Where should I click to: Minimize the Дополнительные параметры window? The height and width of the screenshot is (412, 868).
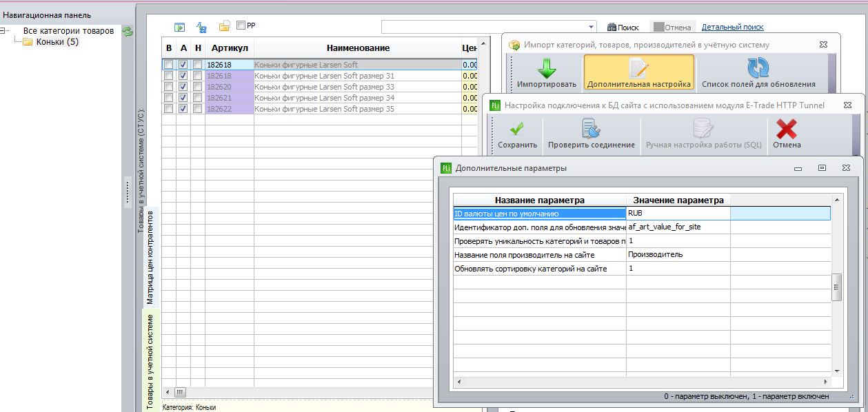point(798,167)
